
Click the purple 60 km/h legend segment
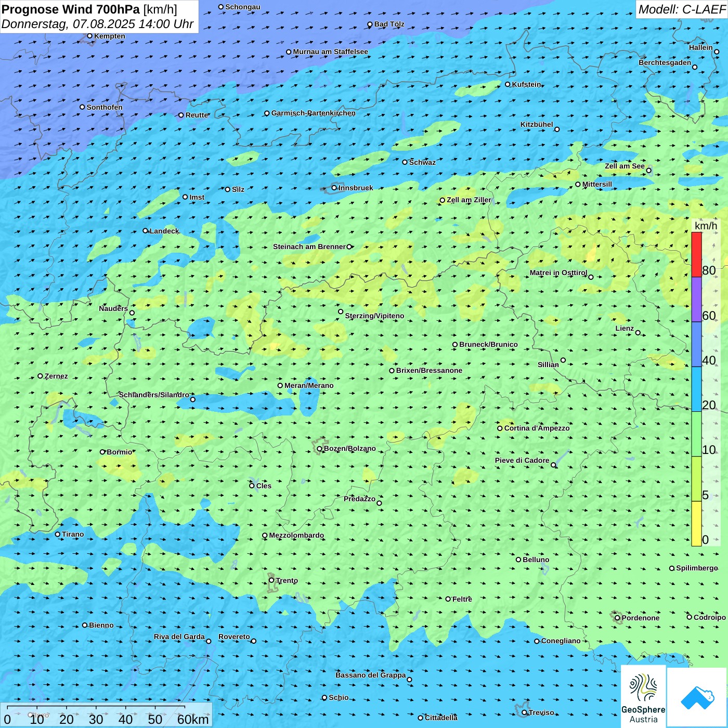click(x=696, y=300)
